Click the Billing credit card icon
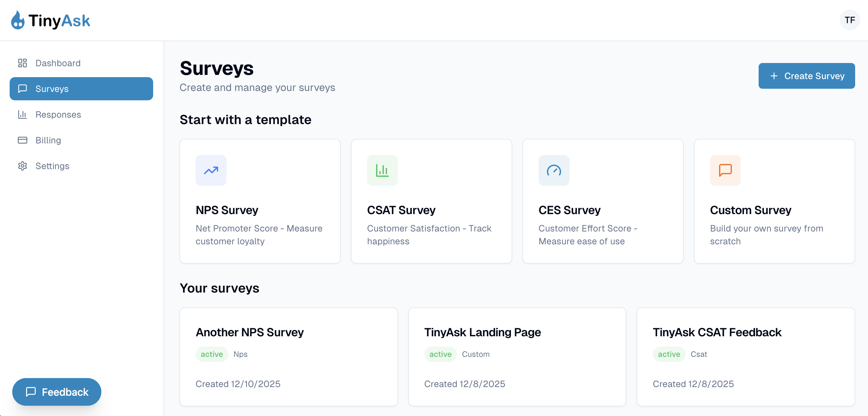868x416 pixels. point(22,140)
